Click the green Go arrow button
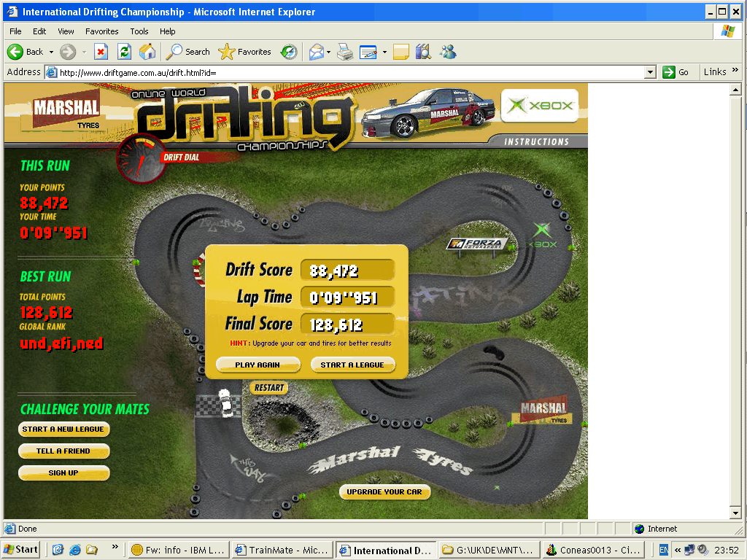747x560 pixels. click(668, 72)
